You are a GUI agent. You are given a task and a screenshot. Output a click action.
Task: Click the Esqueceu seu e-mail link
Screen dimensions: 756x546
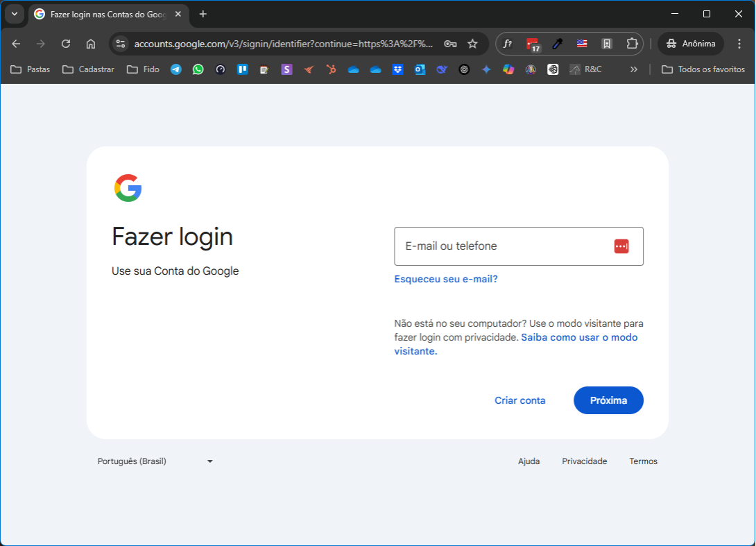coord(446,279)
